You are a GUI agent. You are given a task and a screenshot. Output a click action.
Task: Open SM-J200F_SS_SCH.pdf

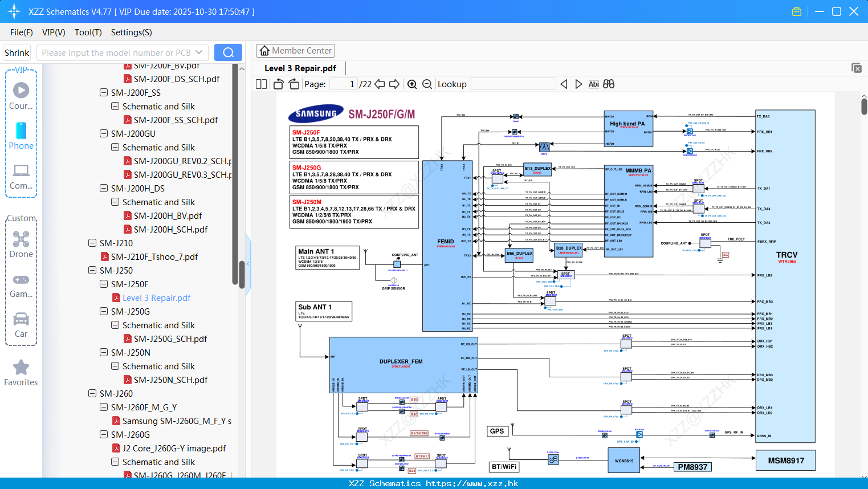(176, 120)
